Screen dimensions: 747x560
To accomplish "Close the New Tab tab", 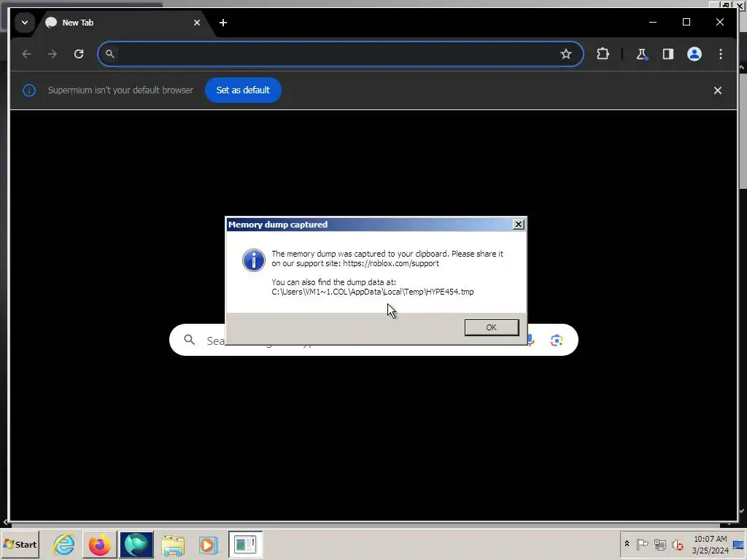I will [x=197, y=23].
